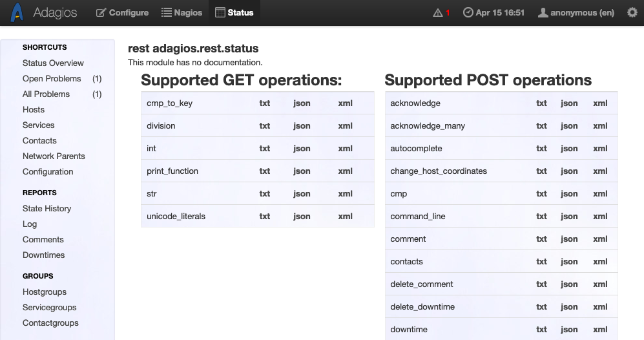
Task: Open the json link for cmp_to_key
Action: point(302,103)
